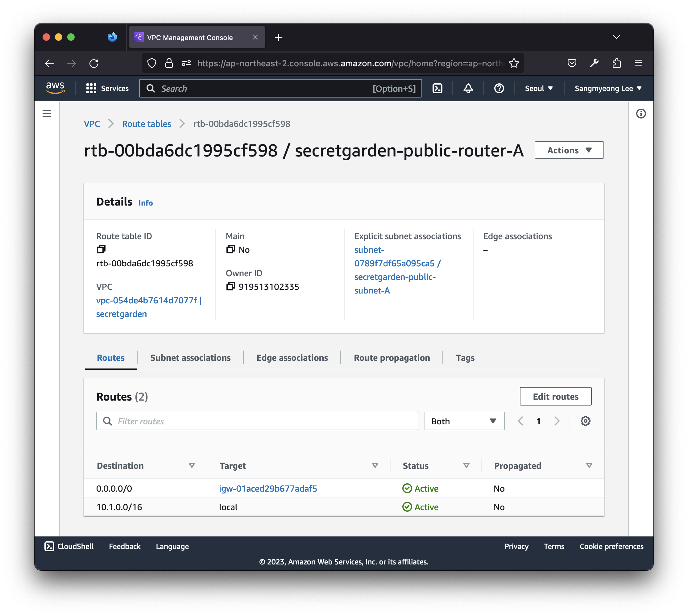
Task: Open the Firefox application menu
Action: coord(638,63)
